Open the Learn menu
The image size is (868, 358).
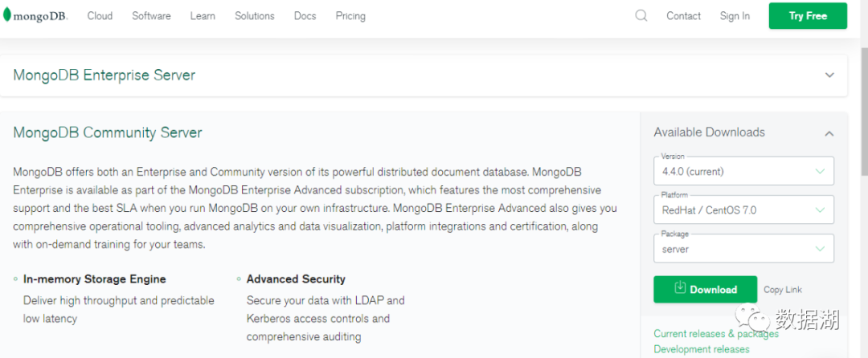pos(203,16)
